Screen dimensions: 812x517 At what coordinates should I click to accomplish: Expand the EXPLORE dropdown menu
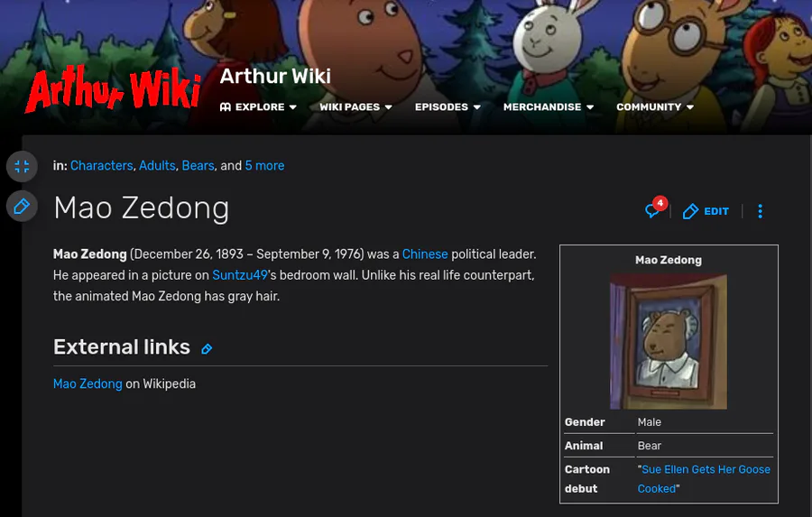coord(258,106)
